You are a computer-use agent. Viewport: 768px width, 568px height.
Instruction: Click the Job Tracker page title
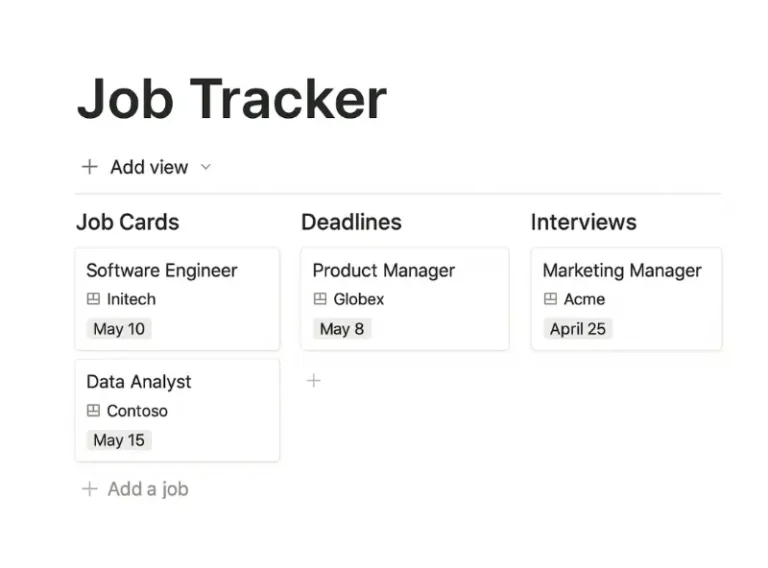click(x=232, y=99)
